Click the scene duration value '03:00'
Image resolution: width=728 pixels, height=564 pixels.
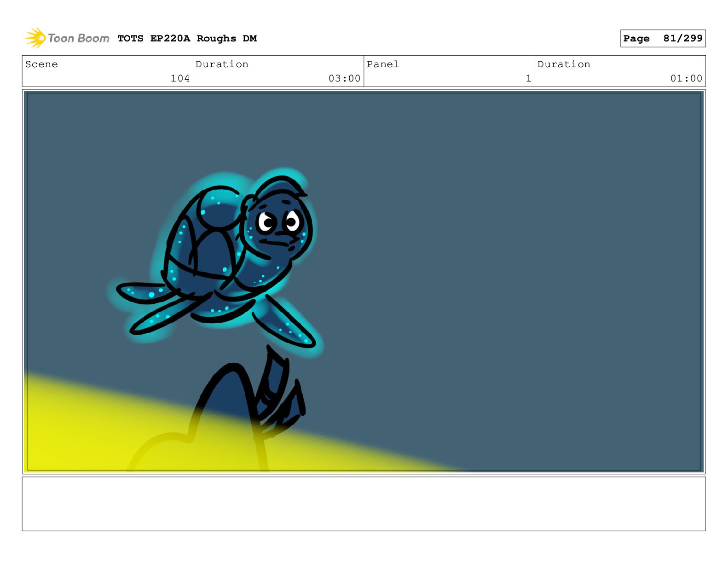(x=344, y=78)
